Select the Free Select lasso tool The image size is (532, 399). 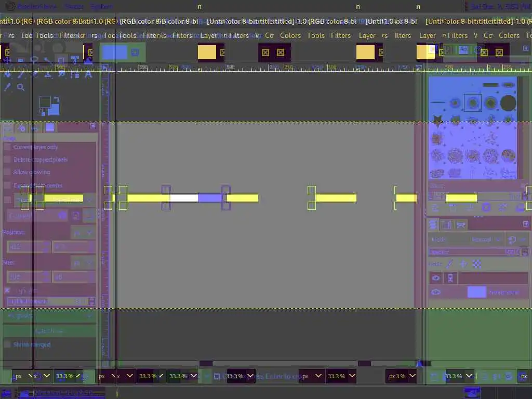34,60
